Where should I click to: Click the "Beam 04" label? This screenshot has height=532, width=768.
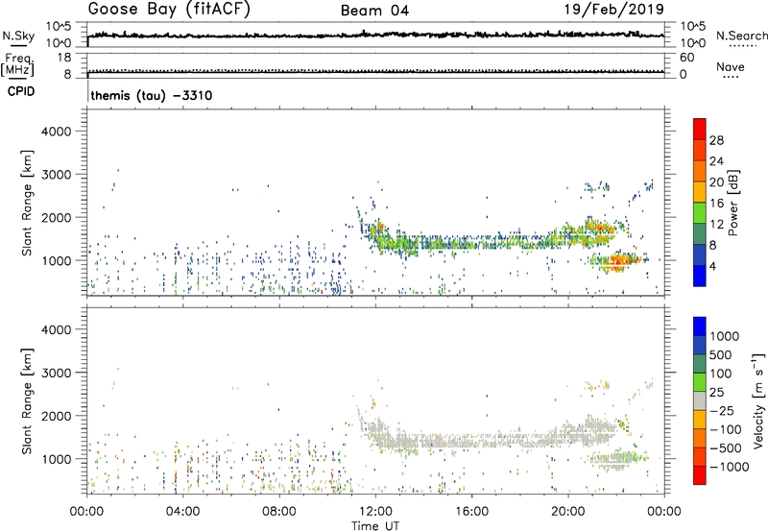[374, 11]
